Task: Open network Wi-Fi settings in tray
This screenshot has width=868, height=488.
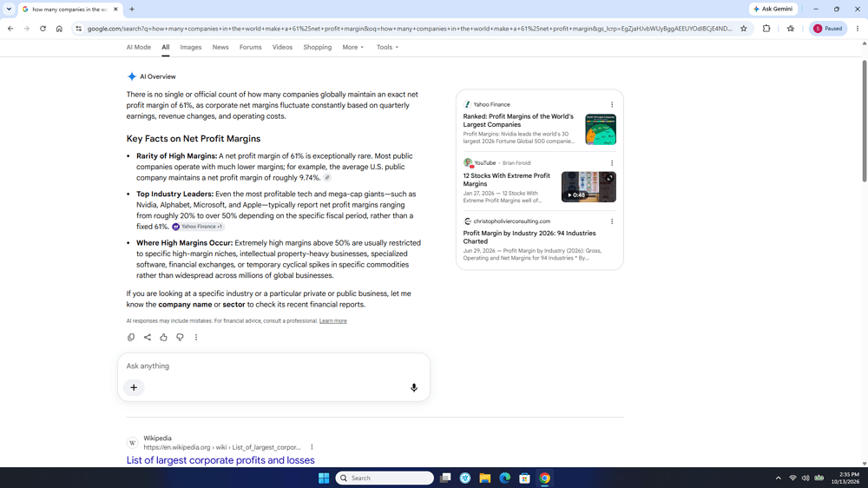Action: [792, 478]
